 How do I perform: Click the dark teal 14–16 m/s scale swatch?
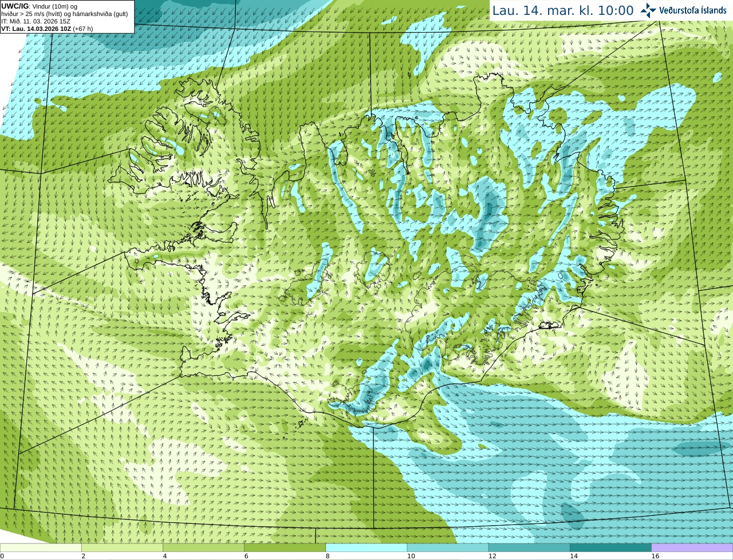tap(610, 547)
